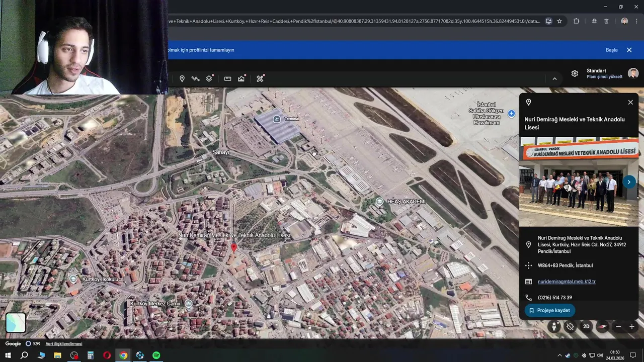Click the install app icon in address bar

point(548,21)
